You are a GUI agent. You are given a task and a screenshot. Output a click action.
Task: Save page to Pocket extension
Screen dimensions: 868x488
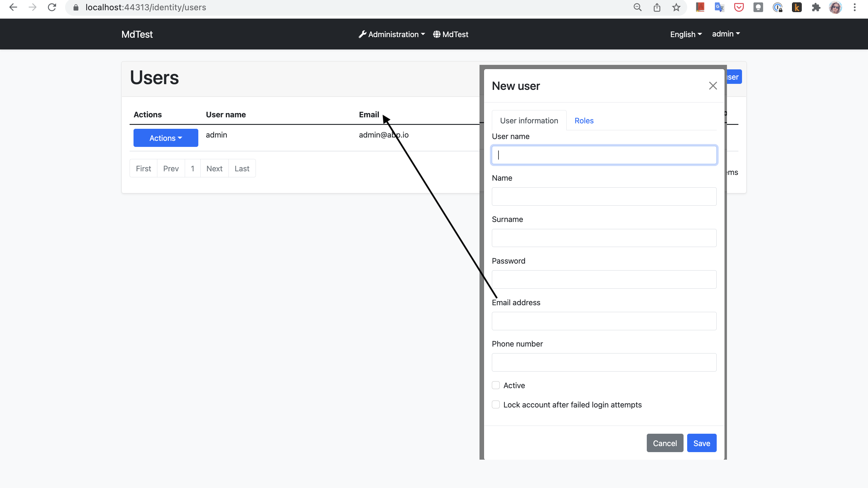tap(739, 7)
